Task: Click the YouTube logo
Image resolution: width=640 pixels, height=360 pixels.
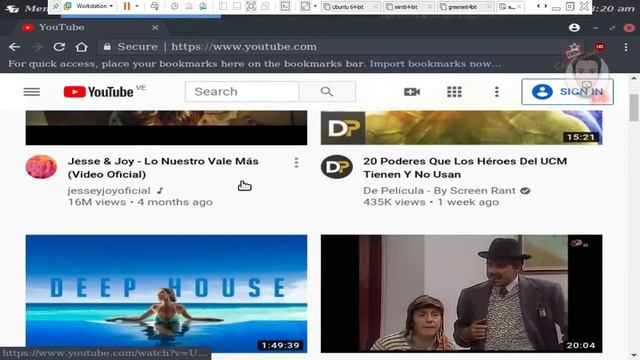Action: tap(98, 92)
